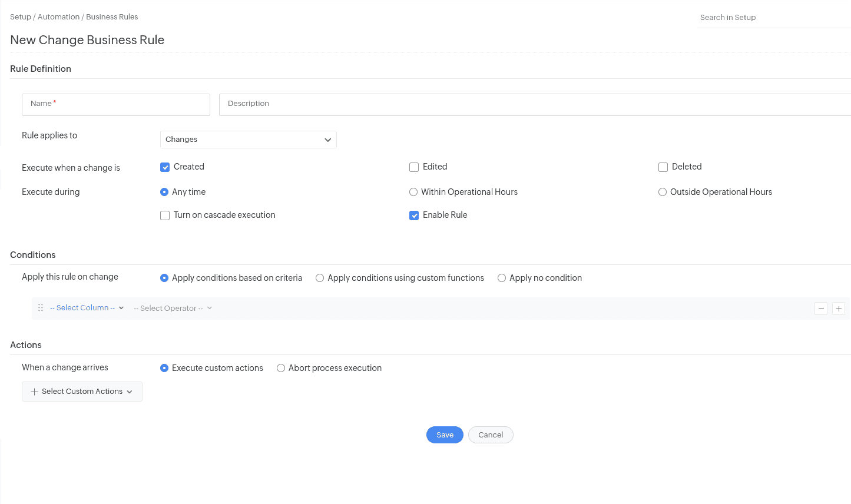Image resolution: width=851 pixels, height=504 pixels.
Task: Select Within Operational Hours option
Action: [413, 192]
